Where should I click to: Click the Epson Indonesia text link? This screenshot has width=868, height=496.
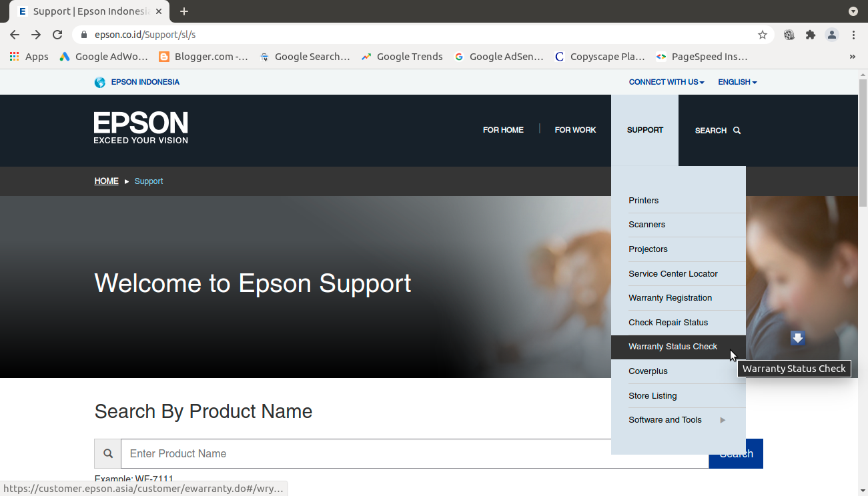pos(145,82)
